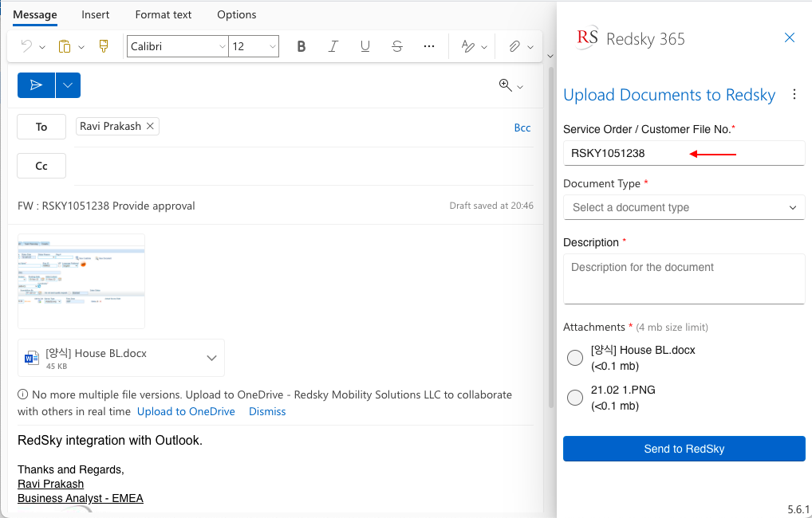Open the Select a document type dropdown
This screenshot has width=812, height=518.
(684, 207)
